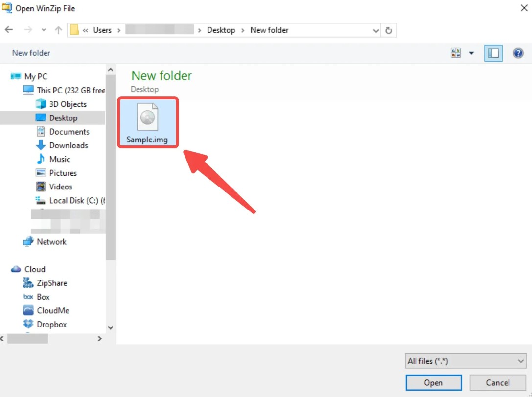Open Downloads in the navigation tree
The image size is (532, 397).
69,145
